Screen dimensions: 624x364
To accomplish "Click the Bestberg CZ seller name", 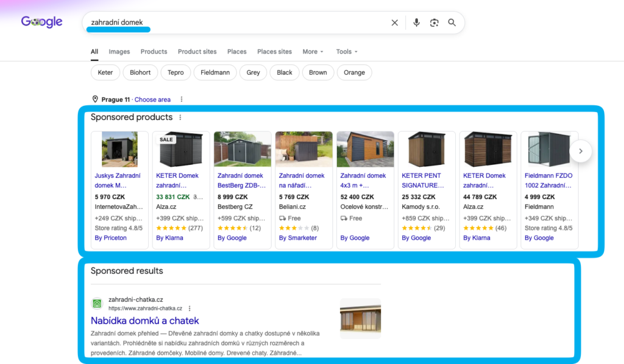I will pyautogui.click(x=235, y=206).
